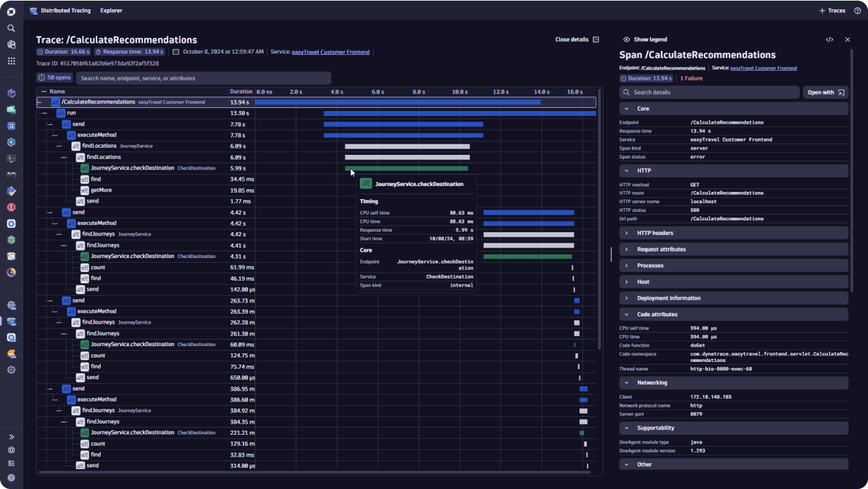Expand the Request attributes section
The width and height of the screenshot is (868, 489).
click(x=734, y=249)
